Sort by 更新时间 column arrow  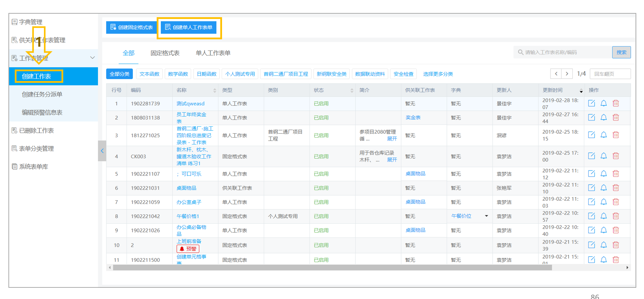(x=581, y=91)
